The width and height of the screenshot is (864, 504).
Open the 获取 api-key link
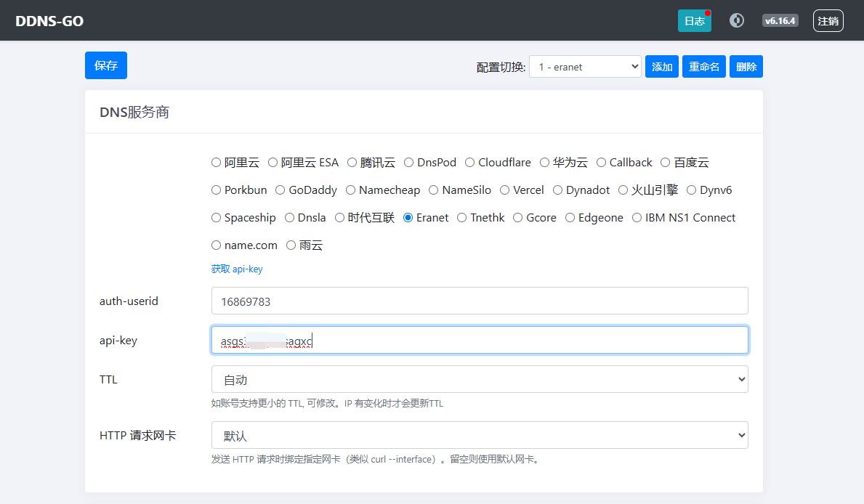point(237,269)
